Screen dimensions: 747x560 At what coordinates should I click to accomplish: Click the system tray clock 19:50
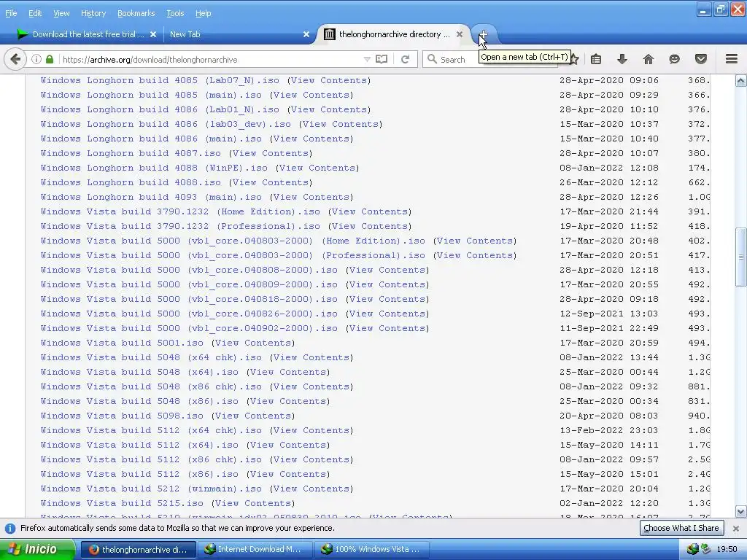coord(727,550)
